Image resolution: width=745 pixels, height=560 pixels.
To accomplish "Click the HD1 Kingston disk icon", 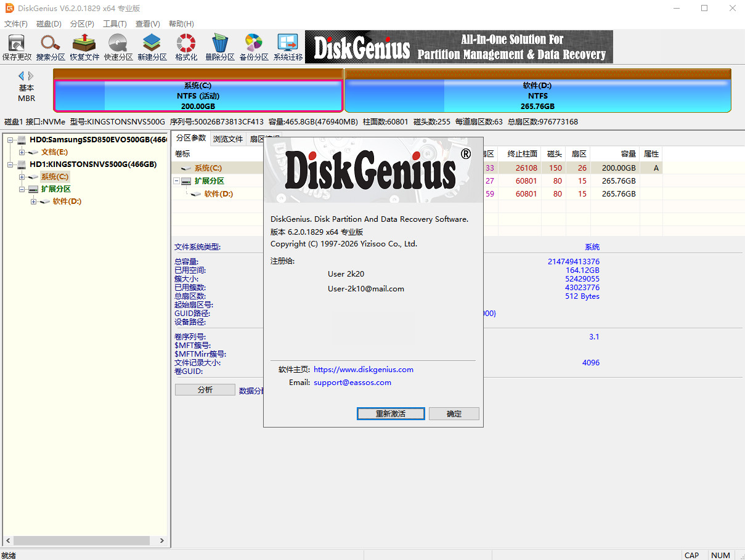I will point(22,164).
